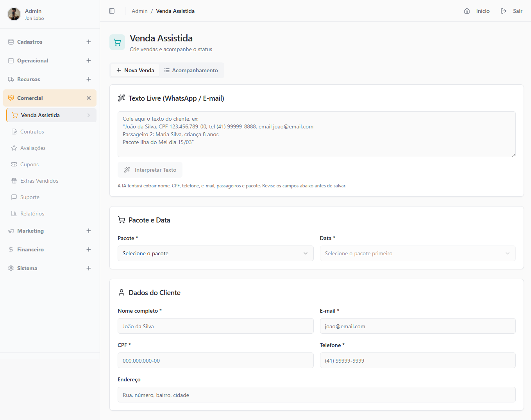
Task: Open Avaliações with star icon
Action: click(33, 148)
